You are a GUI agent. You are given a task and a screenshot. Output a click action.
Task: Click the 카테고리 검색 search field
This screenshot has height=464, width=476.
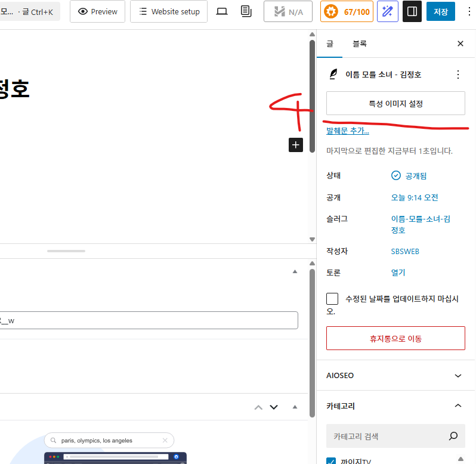(388, 437)
